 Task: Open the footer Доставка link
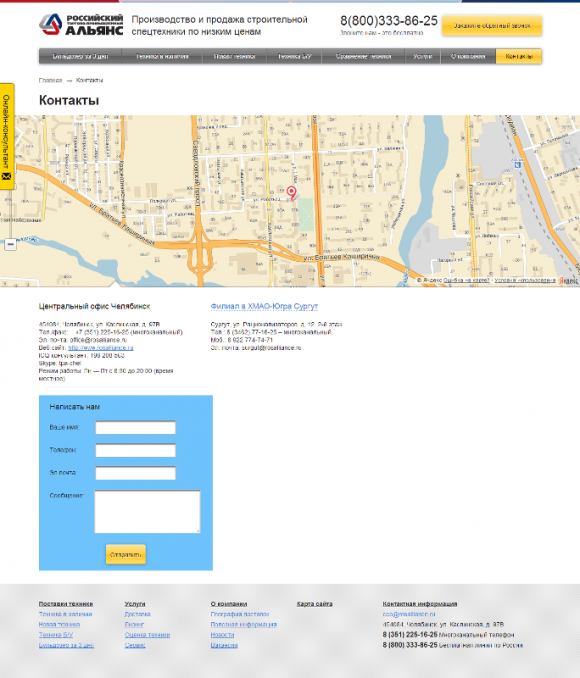point(138,614)
